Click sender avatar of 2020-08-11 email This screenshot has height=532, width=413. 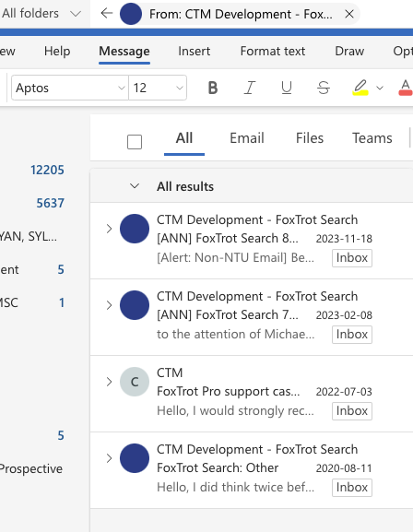[x=135, y=458]
